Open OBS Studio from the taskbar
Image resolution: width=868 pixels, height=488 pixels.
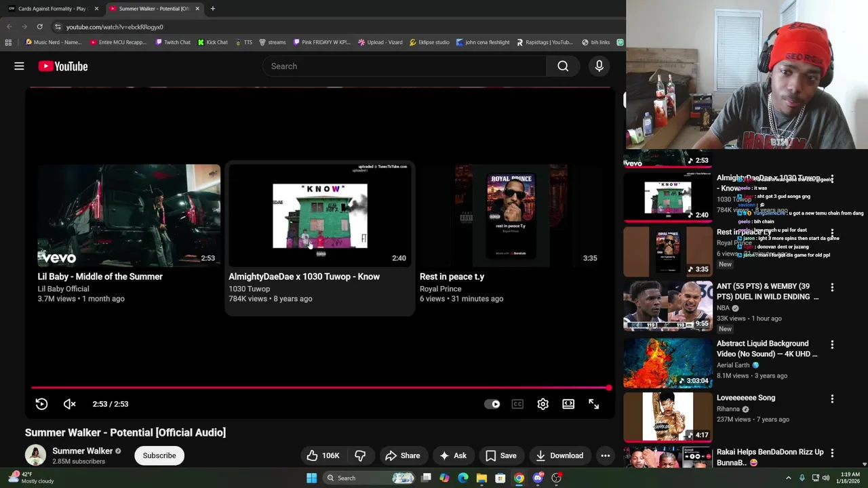click(556, 478)
